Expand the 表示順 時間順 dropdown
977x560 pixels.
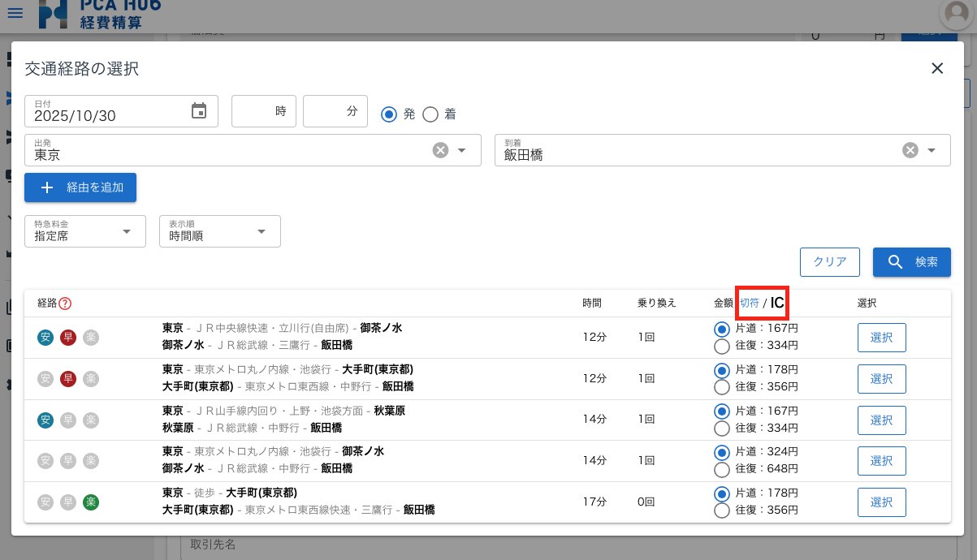220,231
